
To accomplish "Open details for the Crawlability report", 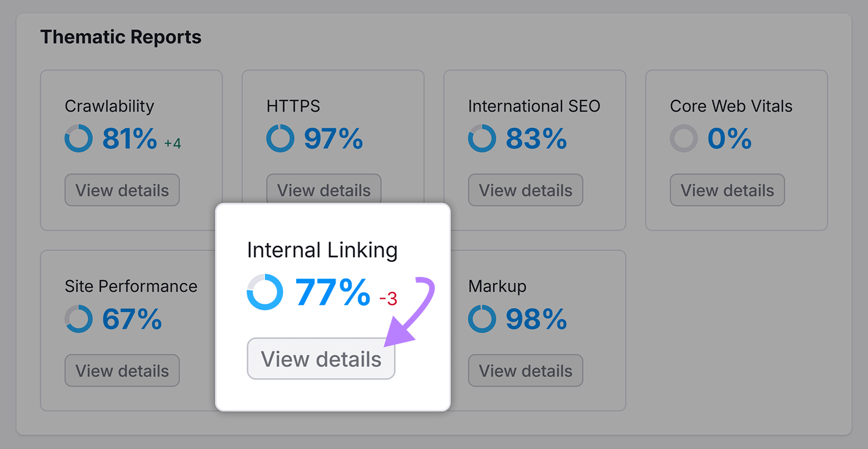I will pos(122,190).
